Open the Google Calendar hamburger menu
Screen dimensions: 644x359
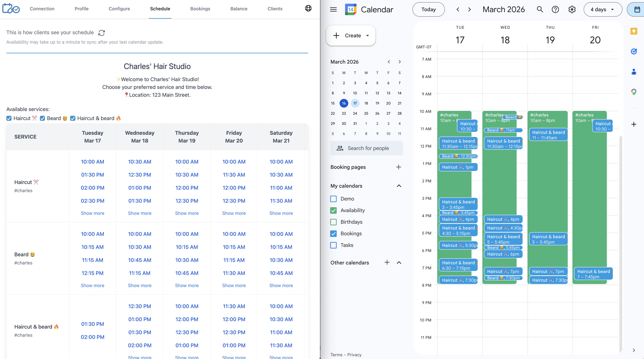click(333, 9)
